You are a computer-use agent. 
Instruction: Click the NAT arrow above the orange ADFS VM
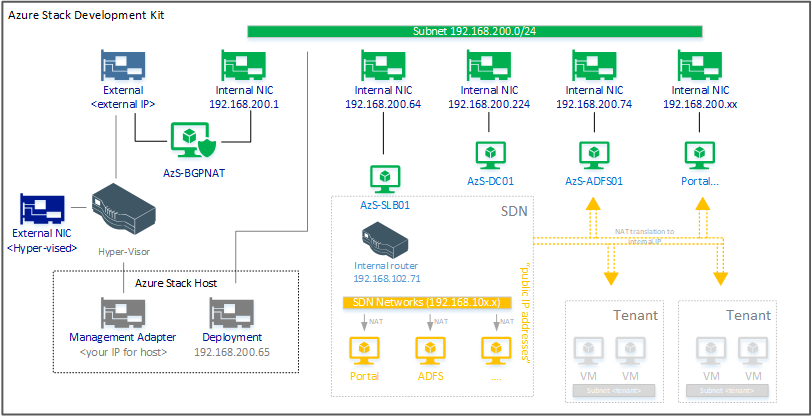[x=430, y=322]
